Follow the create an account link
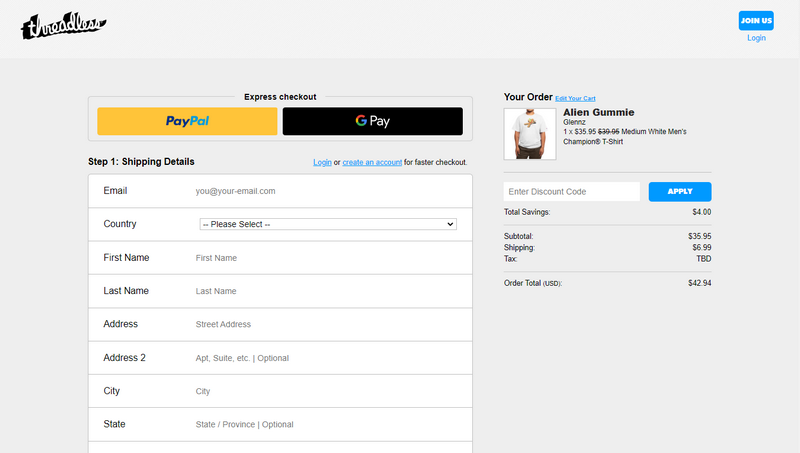Image resolution: width=800 pixels, height=453 pixels. tap(372, 162)
